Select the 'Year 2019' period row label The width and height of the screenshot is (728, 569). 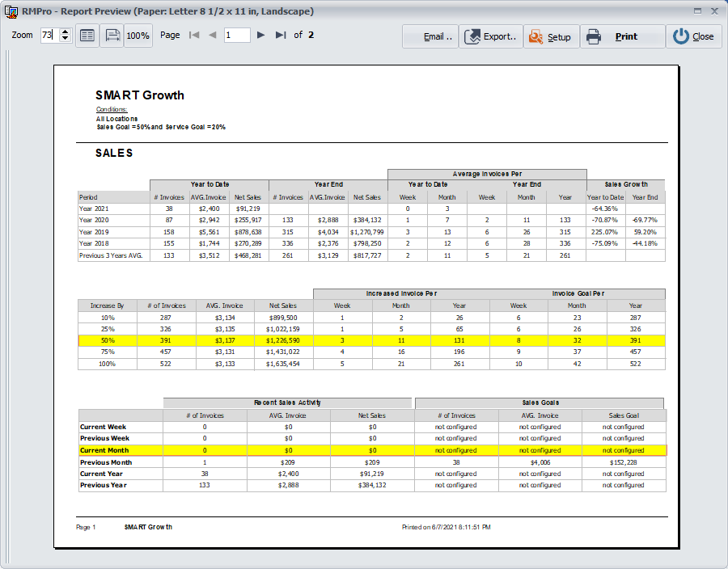point(94,232)
